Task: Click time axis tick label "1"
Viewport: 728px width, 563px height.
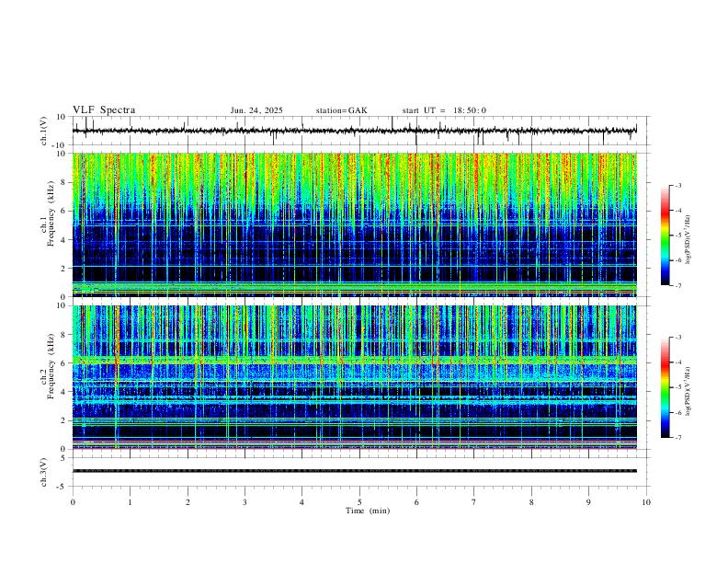Action: pos(131,502)
